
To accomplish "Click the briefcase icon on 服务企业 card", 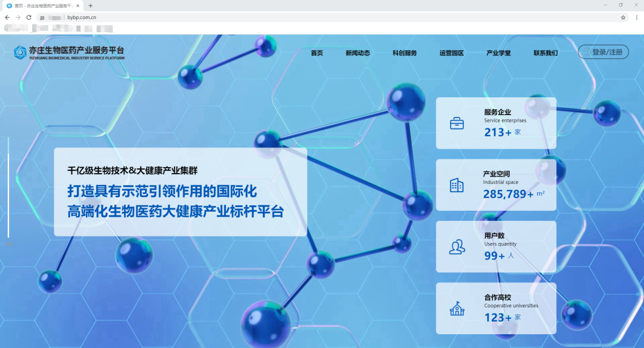I will [457, 124].
